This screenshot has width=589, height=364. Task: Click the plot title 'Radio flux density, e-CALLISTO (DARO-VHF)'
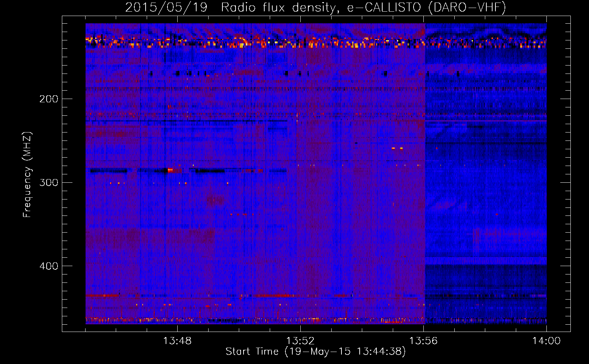coord(363,8)
